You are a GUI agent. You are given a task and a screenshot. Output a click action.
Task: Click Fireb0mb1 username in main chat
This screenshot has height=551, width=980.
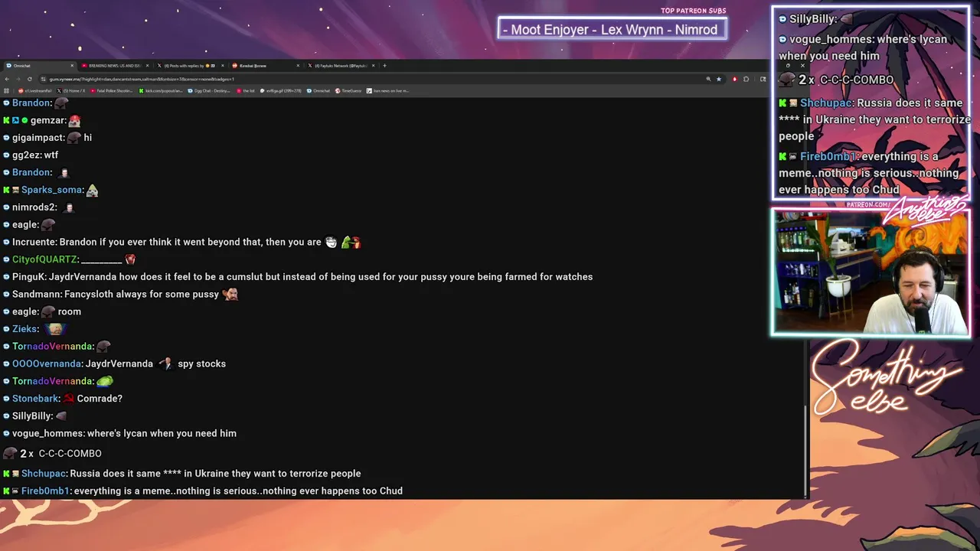click(x=45, y=491)
